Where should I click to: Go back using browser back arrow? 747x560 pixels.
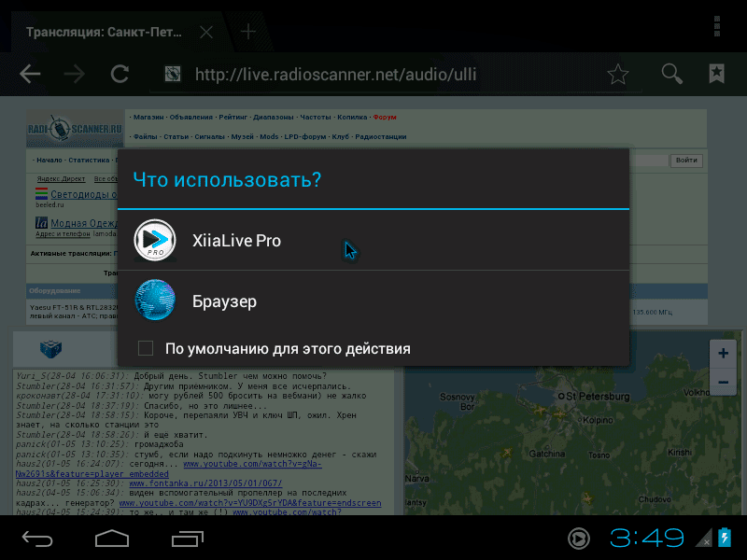click(x=30, y=75)
